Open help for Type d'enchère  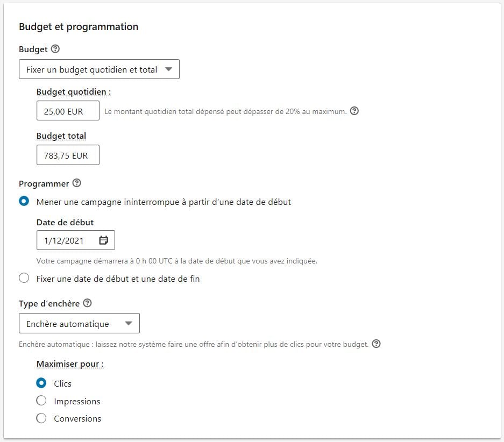[88, 303]
